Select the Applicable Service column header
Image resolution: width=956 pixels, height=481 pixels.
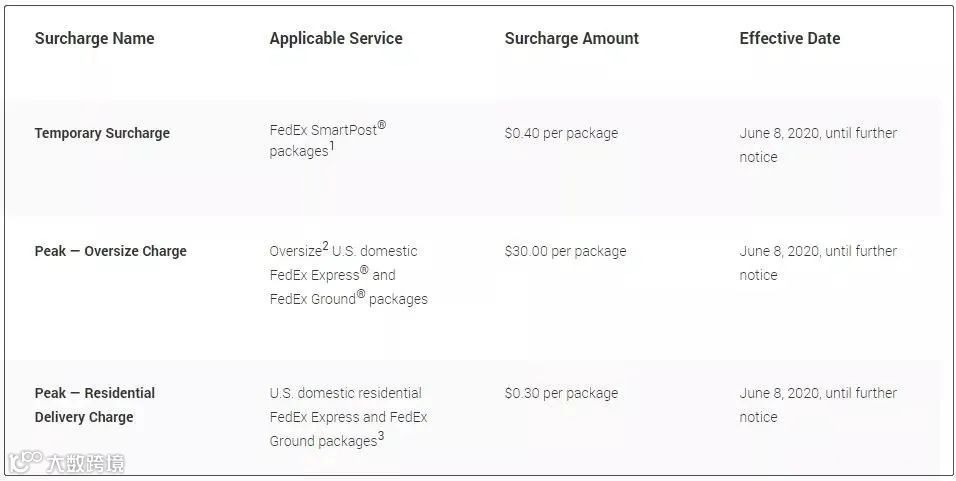pyautogui.click(x=336, y=38)
